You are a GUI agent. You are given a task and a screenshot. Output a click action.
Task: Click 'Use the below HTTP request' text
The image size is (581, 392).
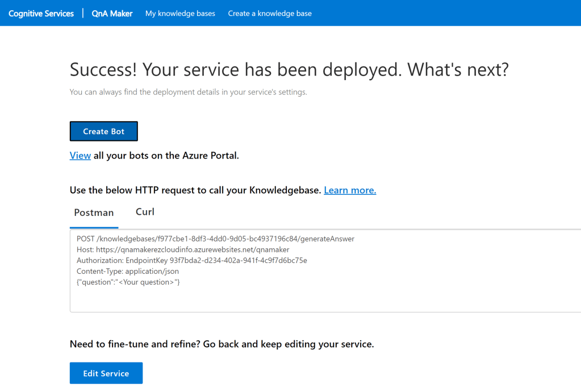point(195,190)
